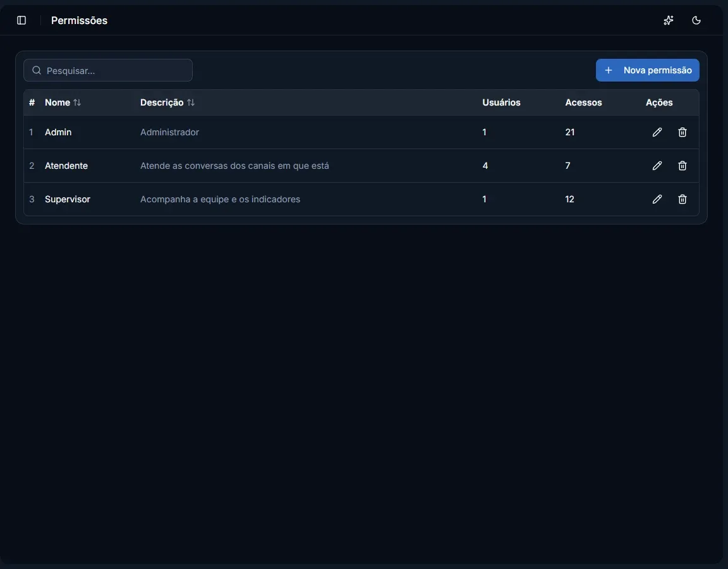
Task: Edit the Supervisor permission
Action: pyautogui.click(x=657, y=199)
